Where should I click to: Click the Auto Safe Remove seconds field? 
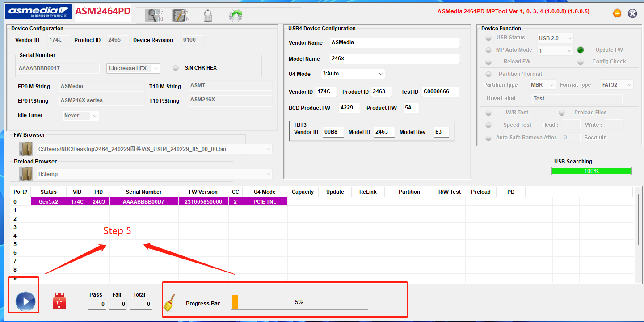pyautogui.click(x=571, y=138)
